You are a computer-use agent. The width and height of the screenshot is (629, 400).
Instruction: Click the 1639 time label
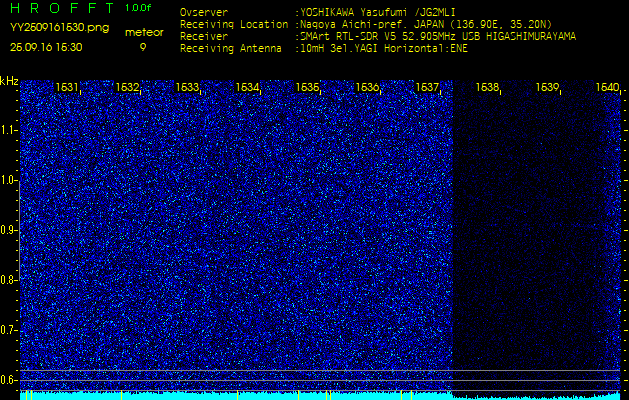547,87
